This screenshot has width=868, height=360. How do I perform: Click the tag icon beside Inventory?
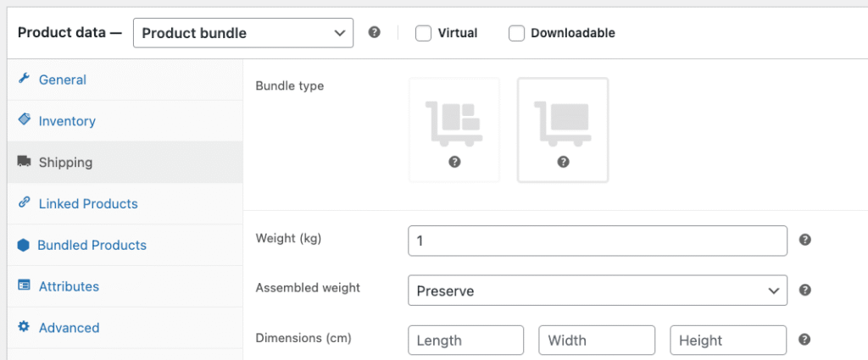(x=24, y=119)
